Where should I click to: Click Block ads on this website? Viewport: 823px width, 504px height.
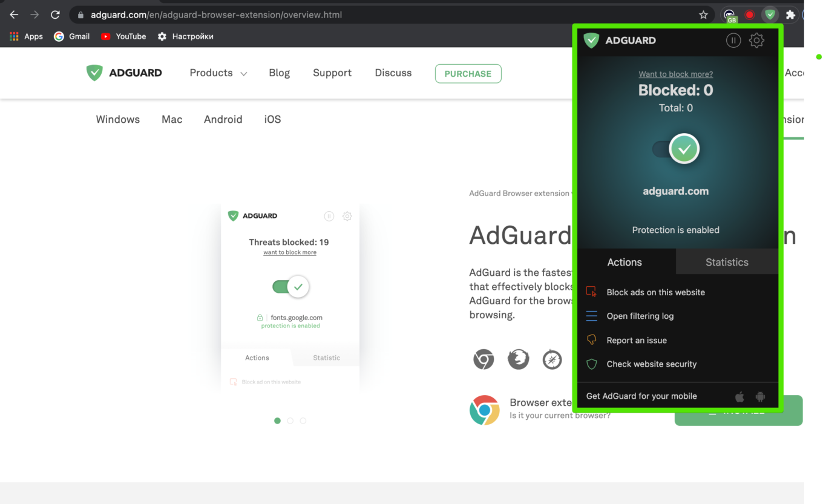pyautogui.click(x=655, y=292)
